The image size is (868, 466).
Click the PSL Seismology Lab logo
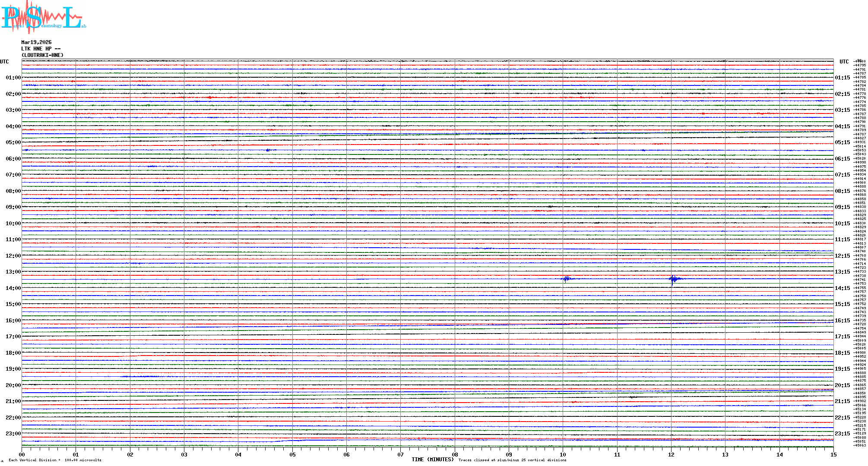click(43, 17)
